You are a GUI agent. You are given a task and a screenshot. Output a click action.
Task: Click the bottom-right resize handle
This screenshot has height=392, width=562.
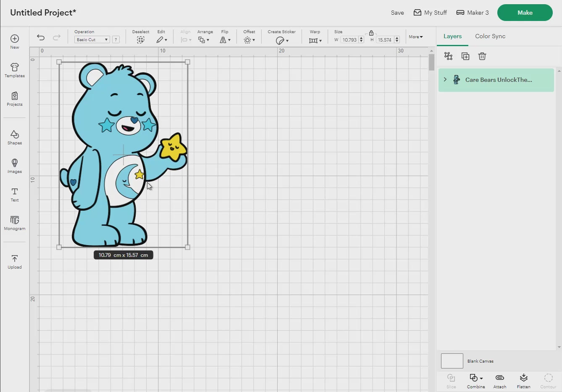click(x=187, y=247)
